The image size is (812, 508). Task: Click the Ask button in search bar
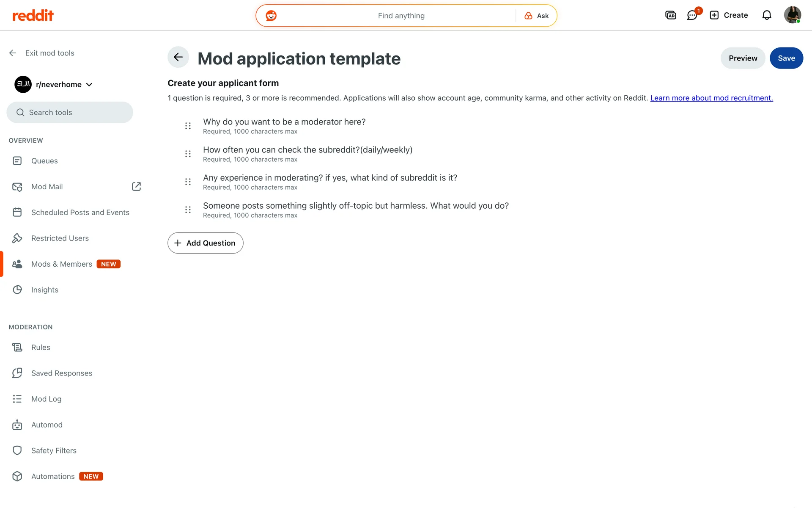coord(537,16)
